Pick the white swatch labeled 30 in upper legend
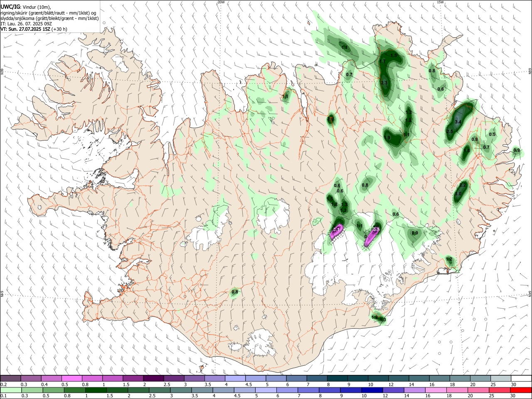Image resolution: width=532 pixels, height=399 pixels. pos(521,378)
